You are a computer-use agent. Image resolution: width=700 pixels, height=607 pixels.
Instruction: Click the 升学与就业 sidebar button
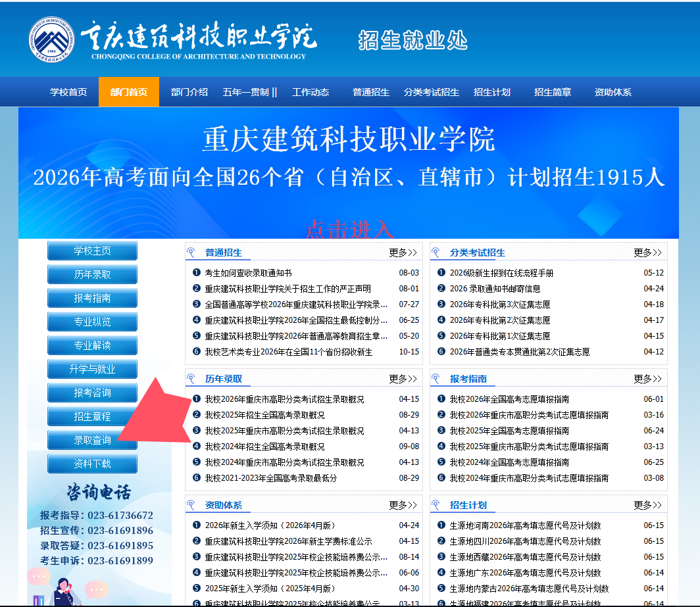pyautogui.click(x=92, y=369)
